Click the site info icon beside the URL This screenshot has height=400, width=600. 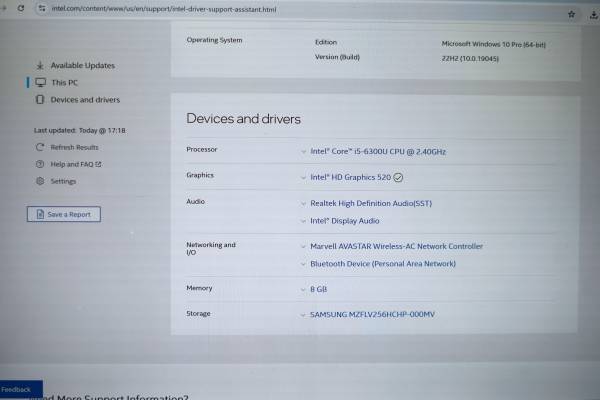[41, 8]
